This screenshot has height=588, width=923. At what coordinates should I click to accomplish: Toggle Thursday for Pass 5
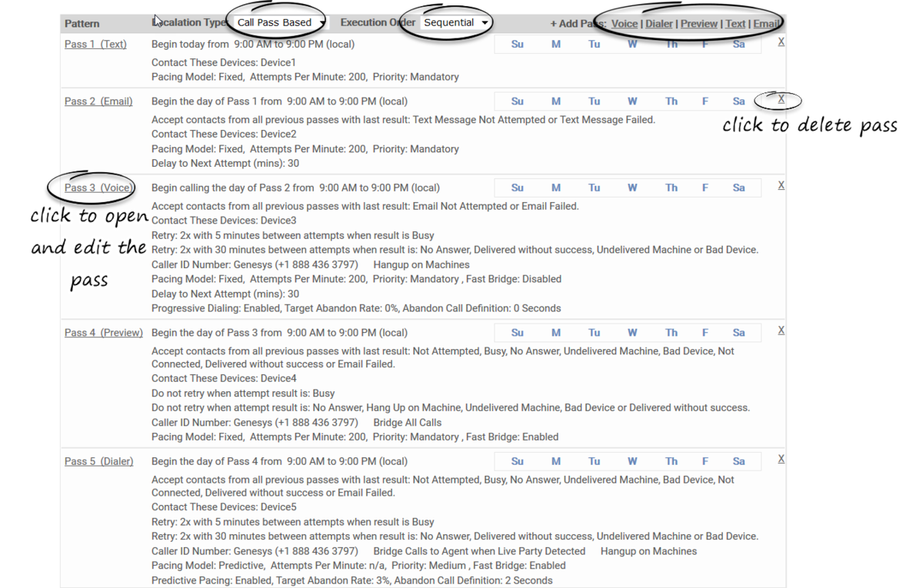(x=671, y=462)
